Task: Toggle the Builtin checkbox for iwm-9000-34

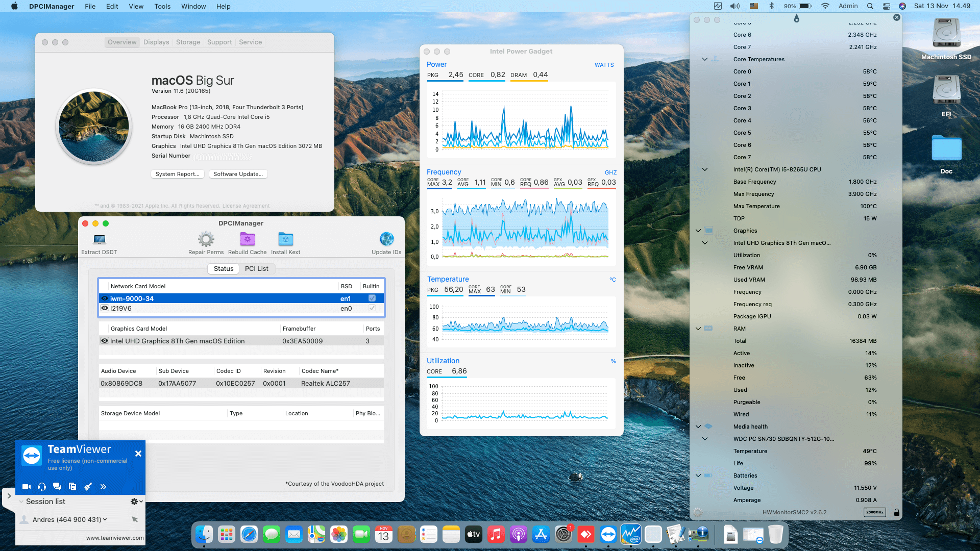Action: point(372,298)
